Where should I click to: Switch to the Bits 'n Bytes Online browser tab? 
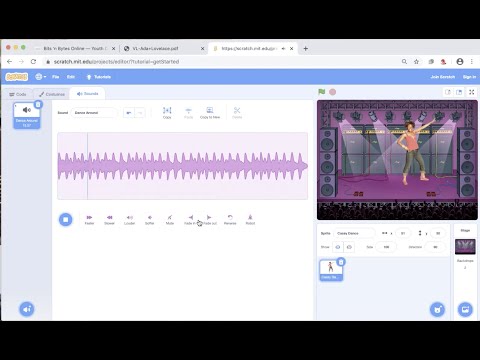(x=75, y=48)
